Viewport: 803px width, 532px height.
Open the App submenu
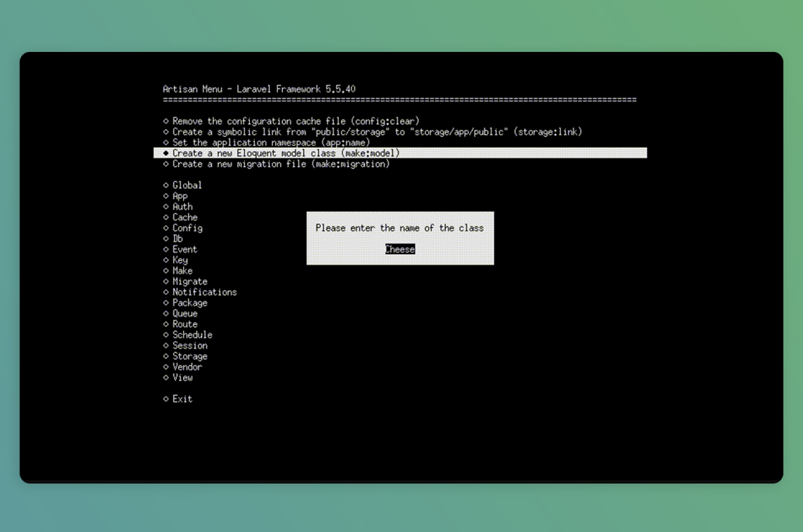[175, 196]
